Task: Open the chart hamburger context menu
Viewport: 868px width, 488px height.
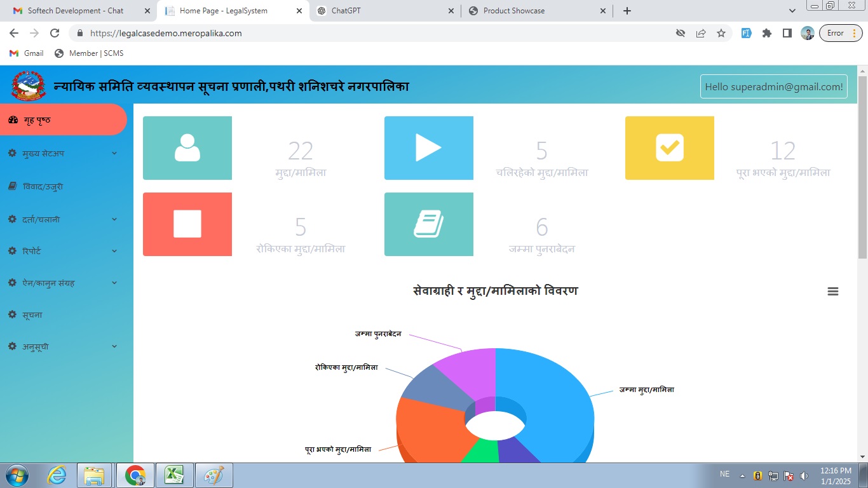Action: [832, 291]
